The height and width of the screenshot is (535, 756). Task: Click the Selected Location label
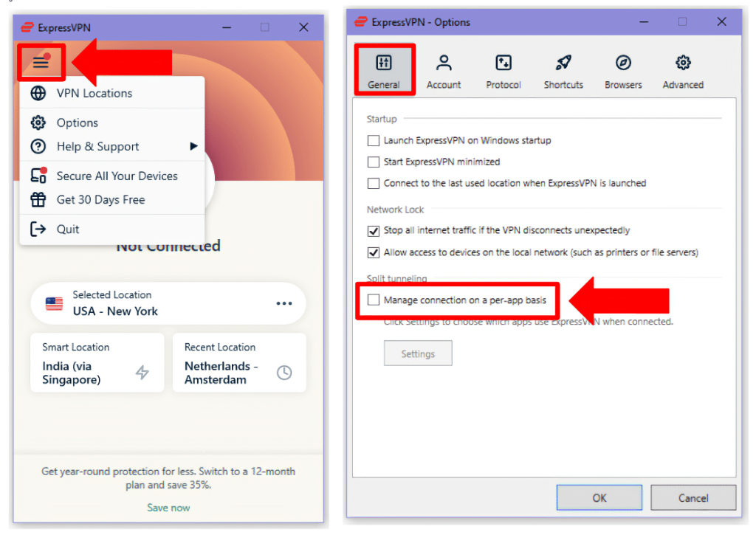[x=112, y=294]
